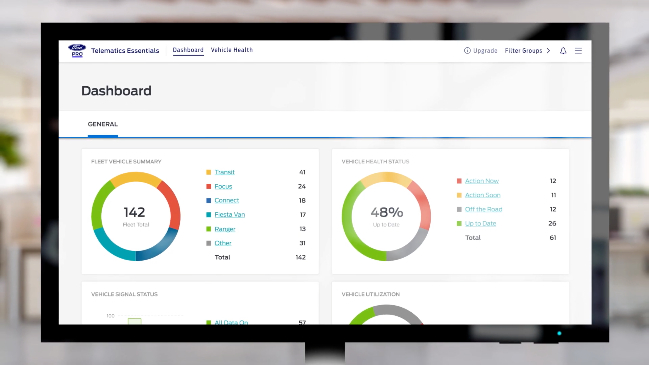Click the Transit count 41
This screenshot has width=649, height=365.
point(302,172)
